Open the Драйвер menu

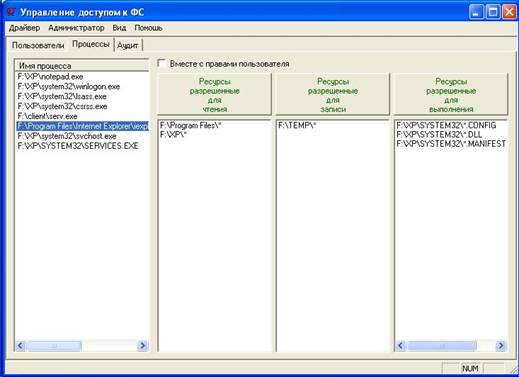click(x=24, y=28)
